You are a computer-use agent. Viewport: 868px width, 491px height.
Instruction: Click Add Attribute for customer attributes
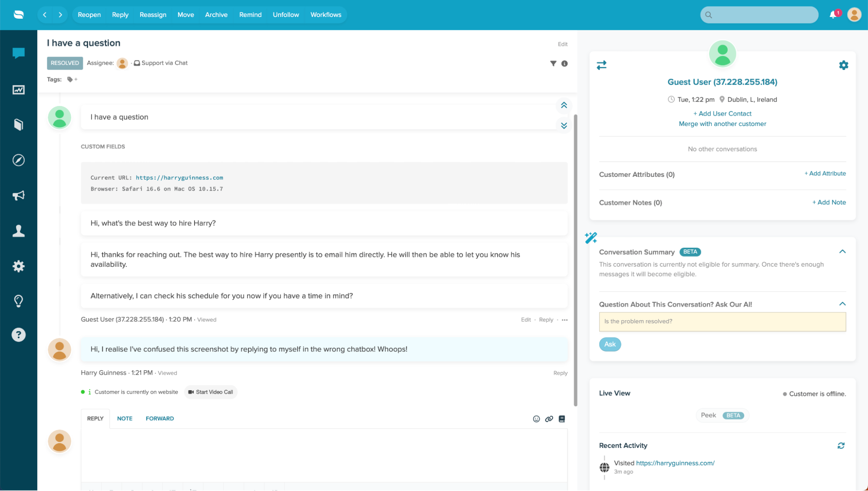click(825, 174)
